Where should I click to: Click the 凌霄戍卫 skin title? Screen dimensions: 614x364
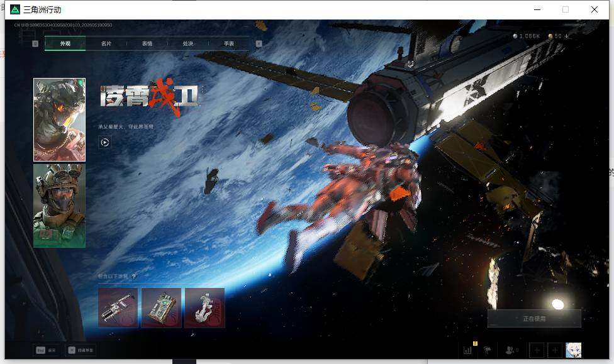[x=149, y=96]
